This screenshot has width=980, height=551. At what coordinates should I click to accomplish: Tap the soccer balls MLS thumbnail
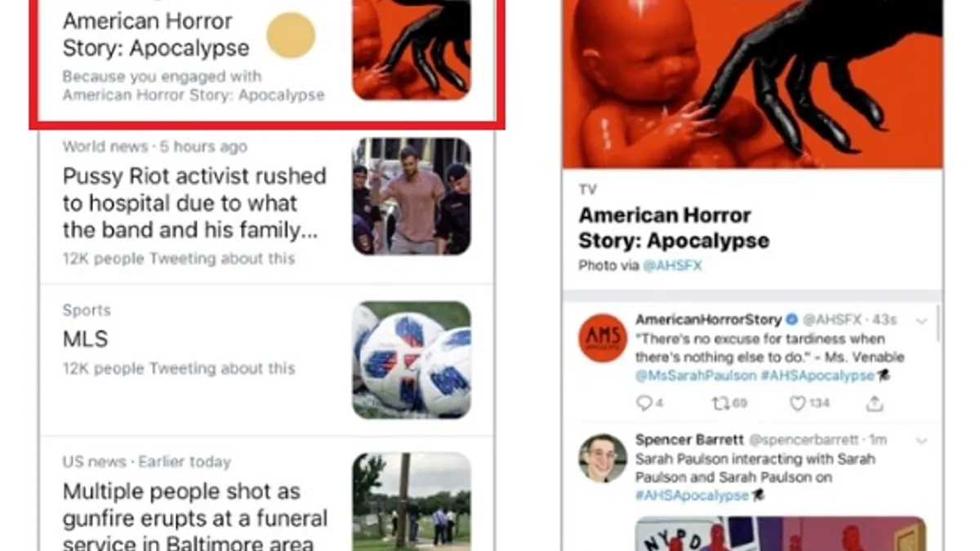point(412,360)
